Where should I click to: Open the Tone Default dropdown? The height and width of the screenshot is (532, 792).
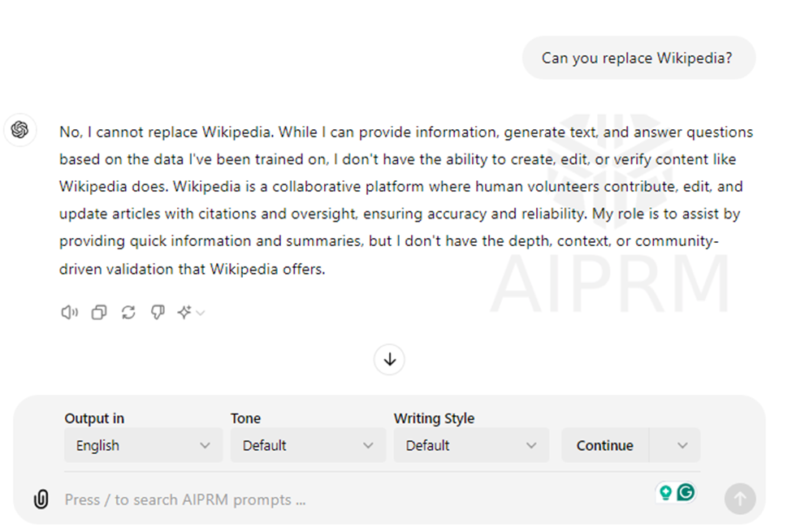click(x=308, y=445)
